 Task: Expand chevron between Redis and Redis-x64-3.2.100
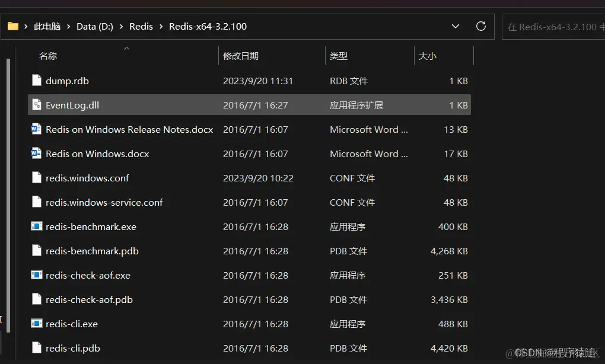coord(161,27)
